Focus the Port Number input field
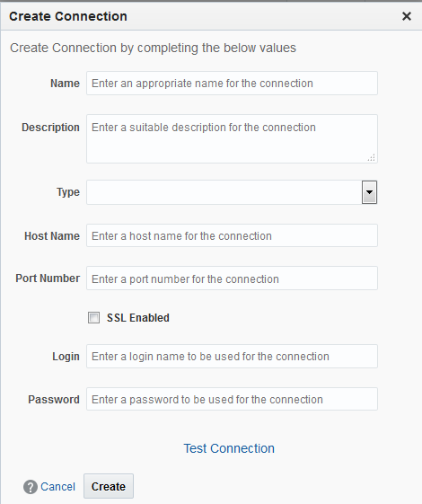The image size is (422, 504). [232, 279]
